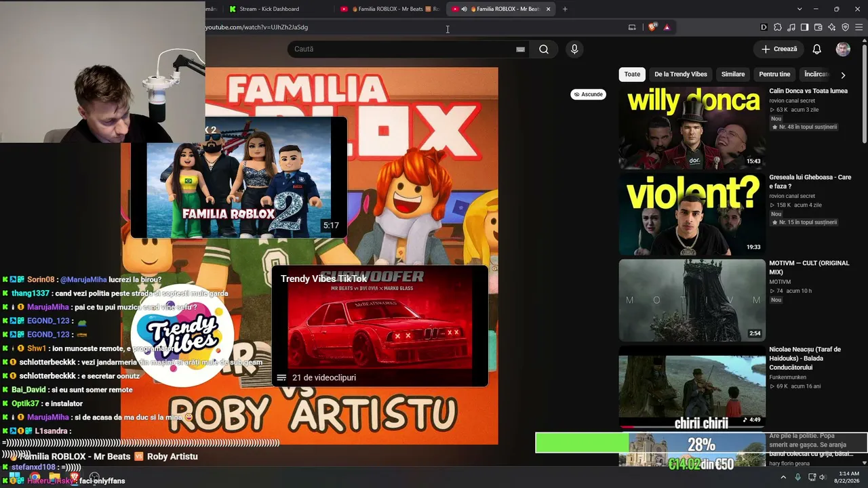Click username "thang1337" in the chat

tap(31, 293)
